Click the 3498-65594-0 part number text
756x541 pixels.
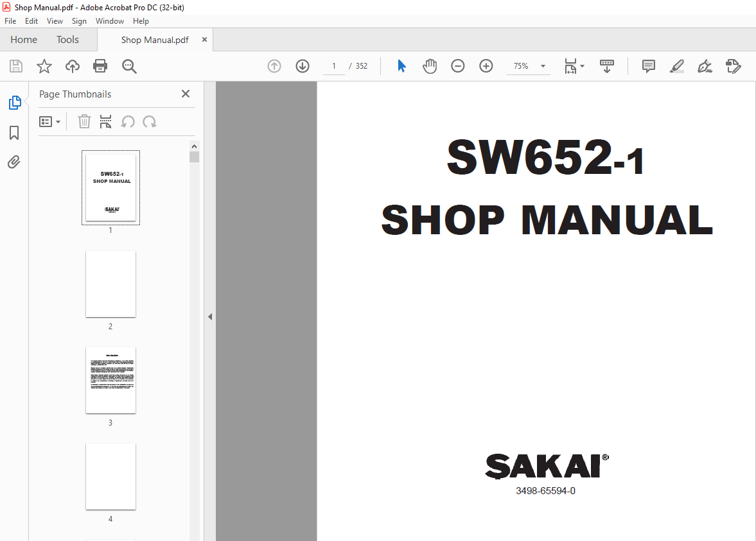545,491
